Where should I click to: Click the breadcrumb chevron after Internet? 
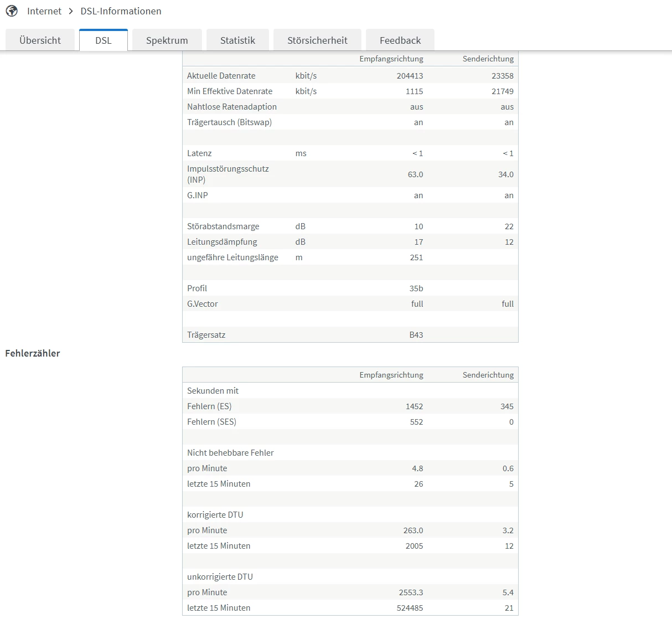(71, 11)
